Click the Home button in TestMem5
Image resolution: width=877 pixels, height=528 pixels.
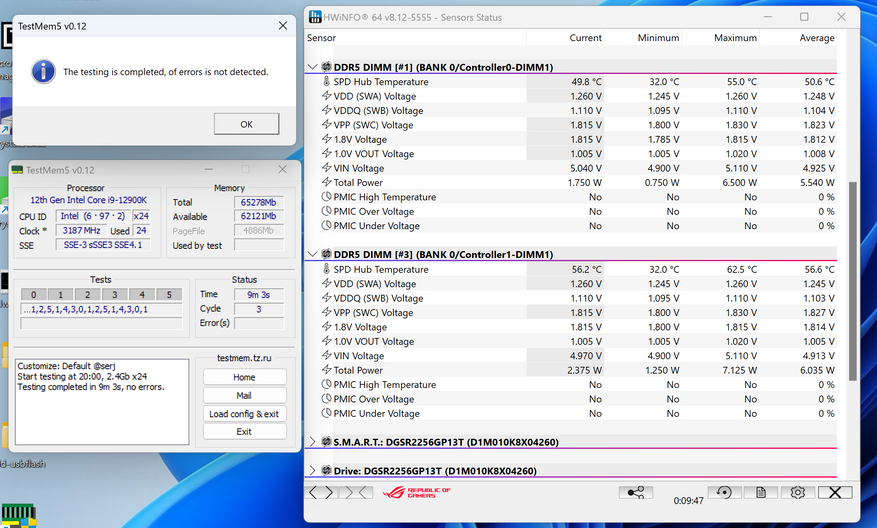click(244, 377)
